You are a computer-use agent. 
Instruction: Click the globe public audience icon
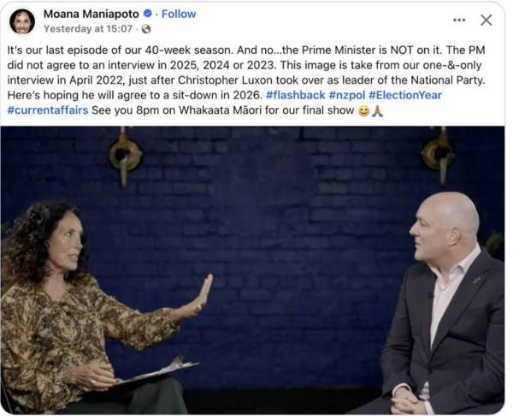146,29
